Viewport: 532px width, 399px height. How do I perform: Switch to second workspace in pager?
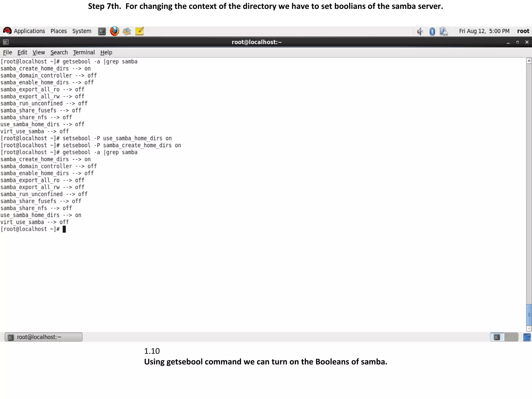(511, 337)
